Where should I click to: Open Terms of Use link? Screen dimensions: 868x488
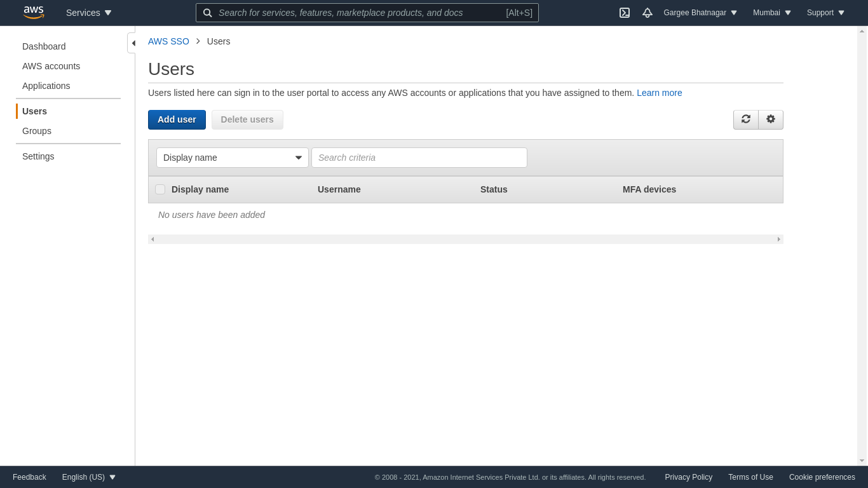[x=750, y=477]
